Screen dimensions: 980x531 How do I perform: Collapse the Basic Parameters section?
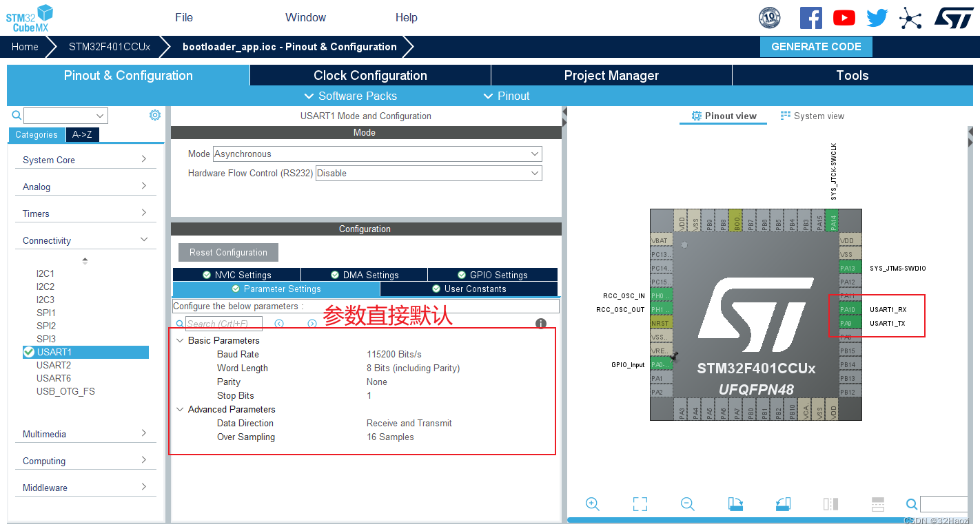[x=181, y=341]
